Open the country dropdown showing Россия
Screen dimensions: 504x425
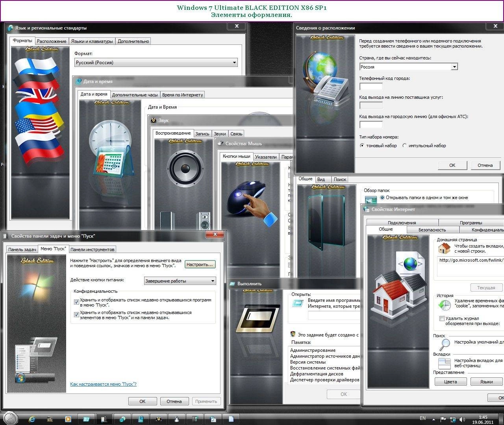409,67
